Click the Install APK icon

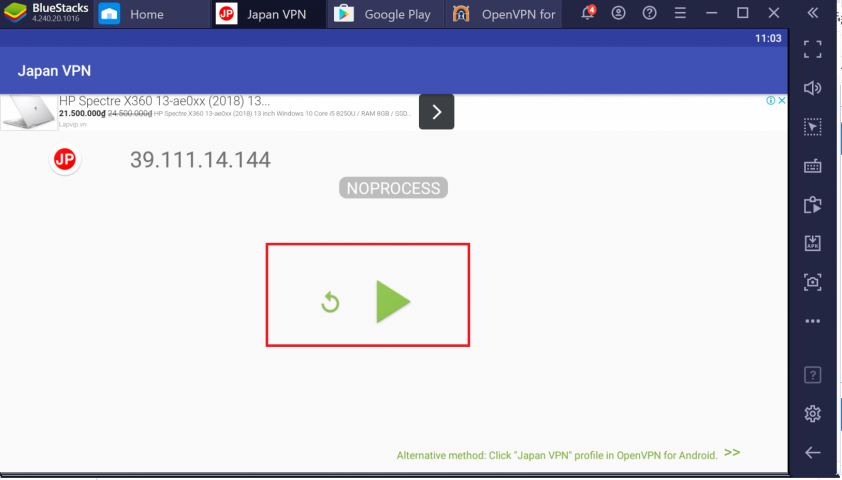pyautogui.click(x=812, y=243)
